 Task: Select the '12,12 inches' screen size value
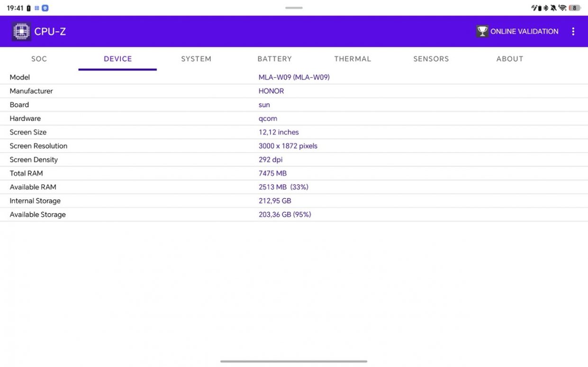coord(279,132)
